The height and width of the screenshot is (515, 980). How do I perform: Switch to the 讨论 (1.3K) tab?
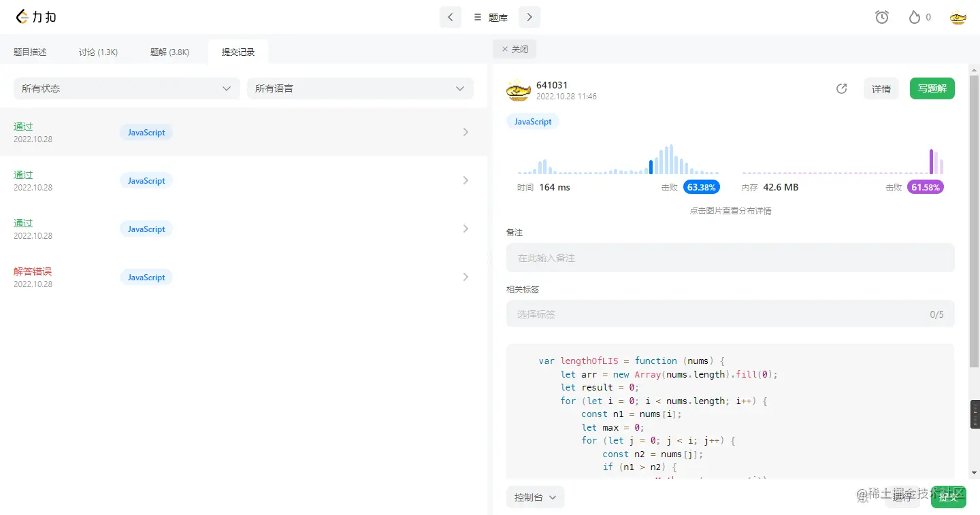98,52
